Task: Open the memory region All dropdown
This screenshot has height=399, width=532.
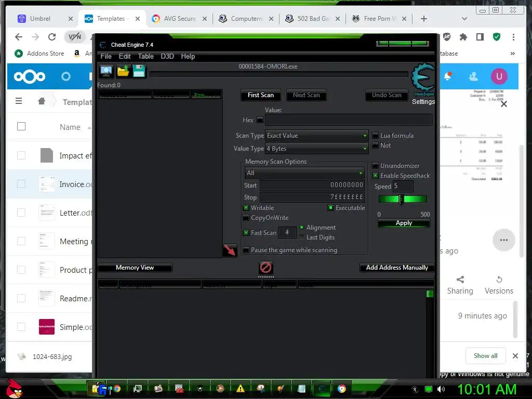Action: pyautogui.click(x=304, y=173)
